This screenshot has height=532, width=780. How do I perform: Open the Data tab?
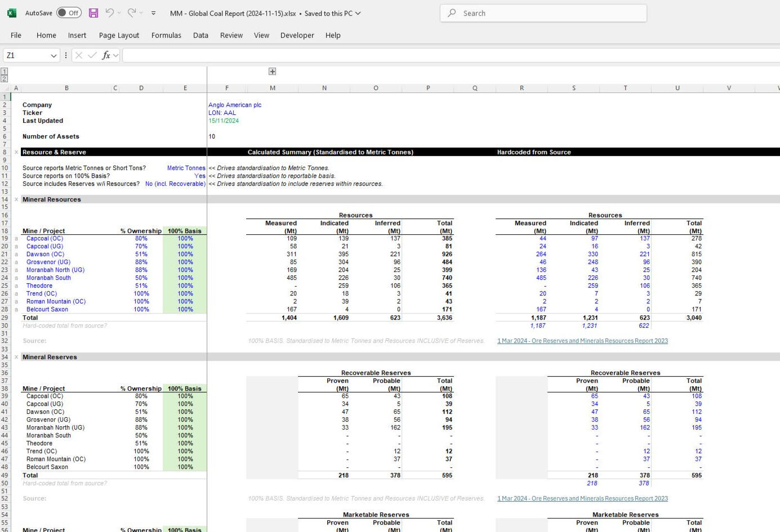coord(200,35)
